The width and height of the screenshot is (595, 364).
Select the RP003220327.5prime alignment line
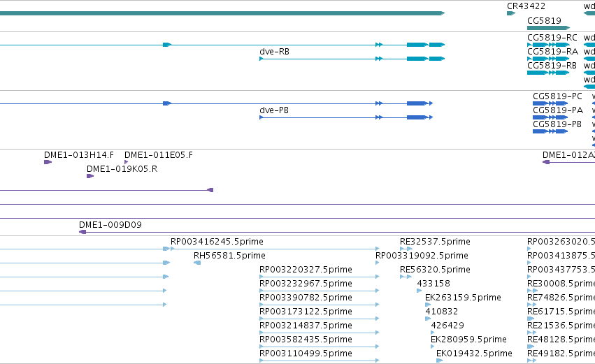(319, 277)
